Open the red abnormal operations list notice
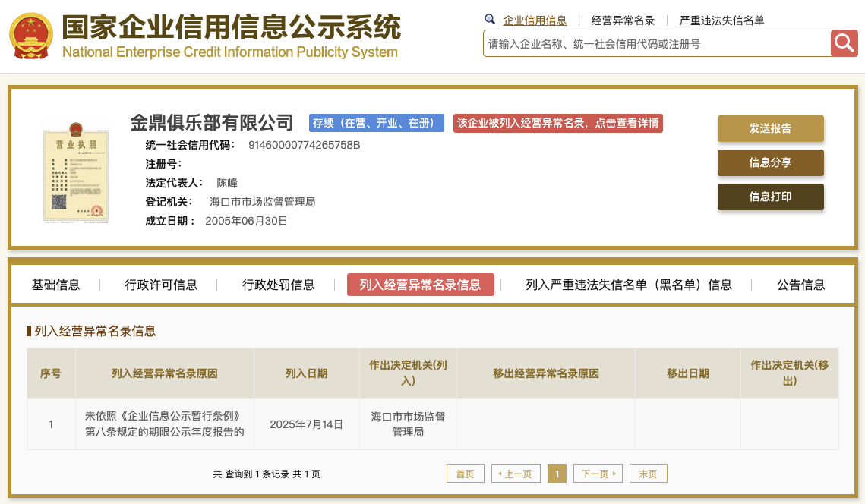Viewport: 865px width, 504px height. 557,123
